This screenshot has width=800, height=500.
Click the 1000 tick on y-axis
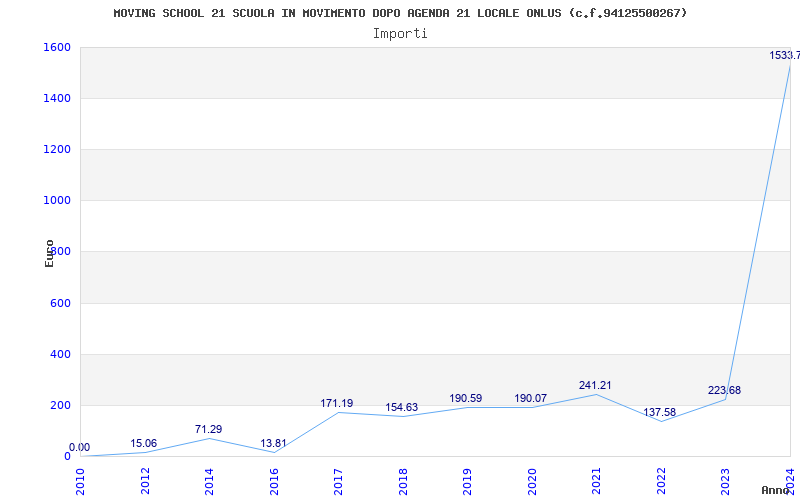[56, 200]
